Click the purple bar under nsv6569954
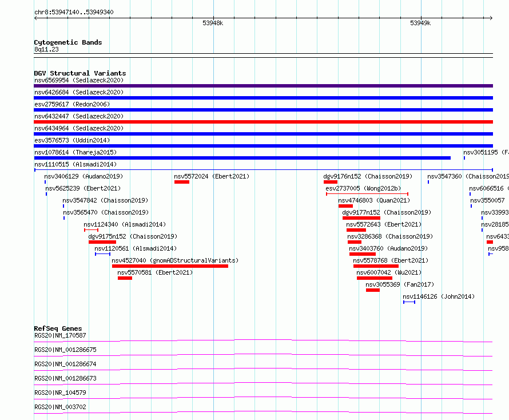Screen dimensions: 509x420 click(263, 86)
